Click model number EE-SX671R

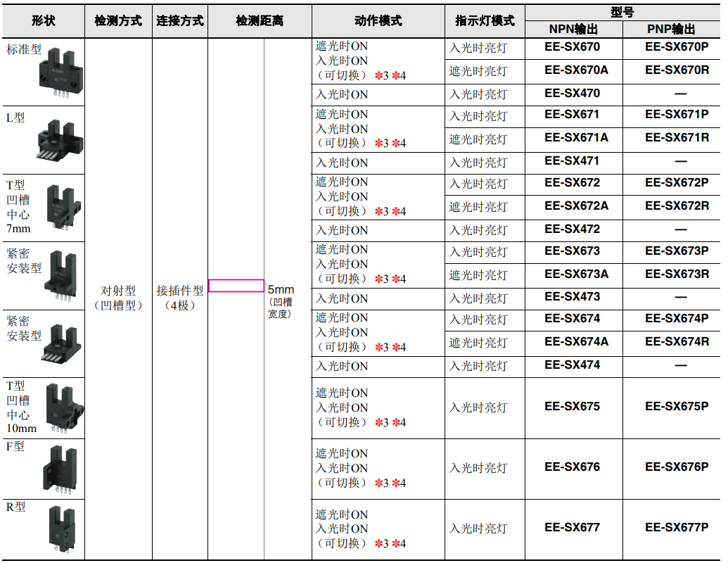coord(677,137)
